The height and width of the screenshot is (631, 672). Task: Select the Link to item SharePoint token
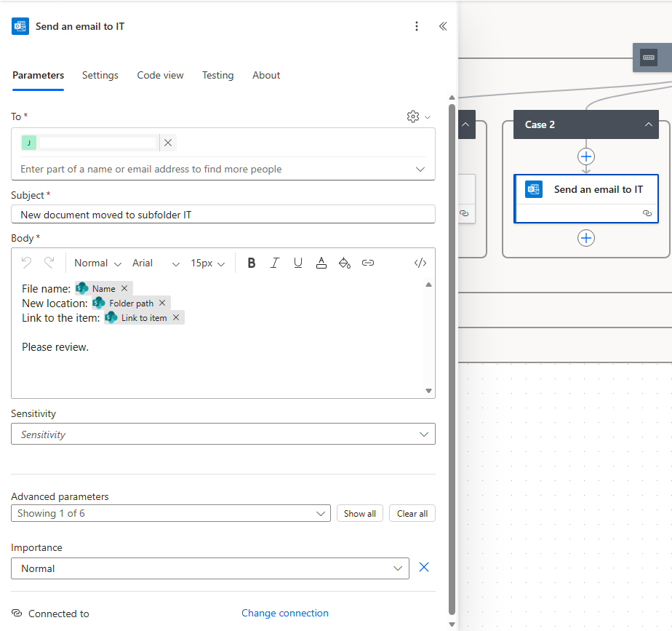point(143,318)
